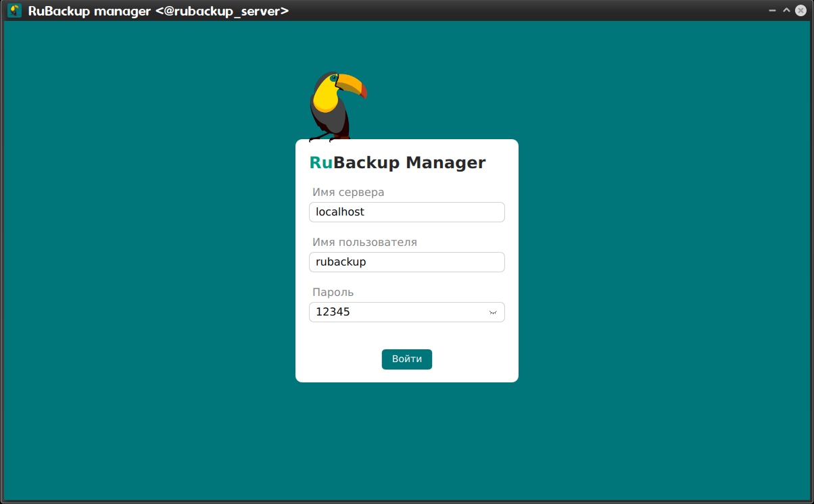The image size is (814, 504).
Task: Click the closed-eye icon in the password field
Action: (x=493, y=311)
